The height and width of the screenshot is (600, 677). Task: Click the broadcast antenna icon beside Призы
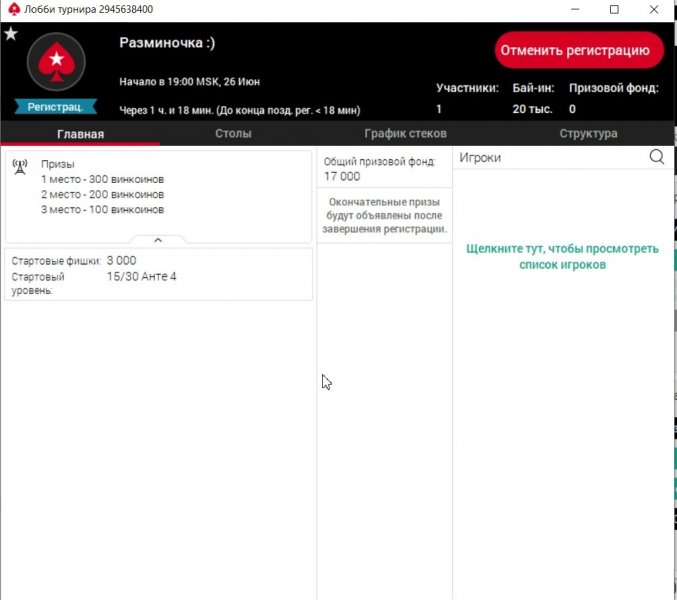click(19, 167)
